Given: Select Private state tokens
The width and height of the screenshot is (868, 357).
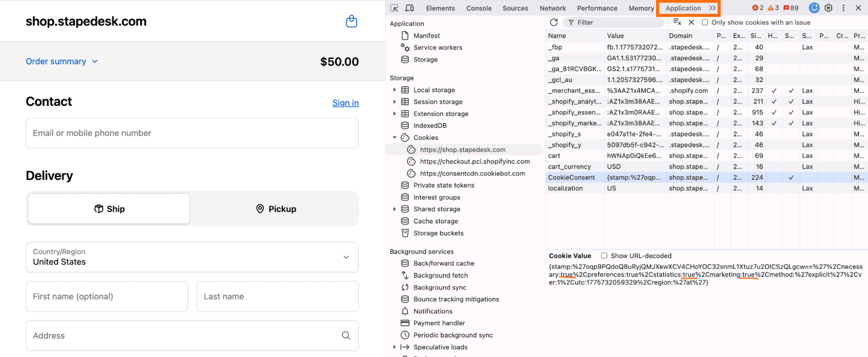Looking at the screenshot, I should pos(444,185).
